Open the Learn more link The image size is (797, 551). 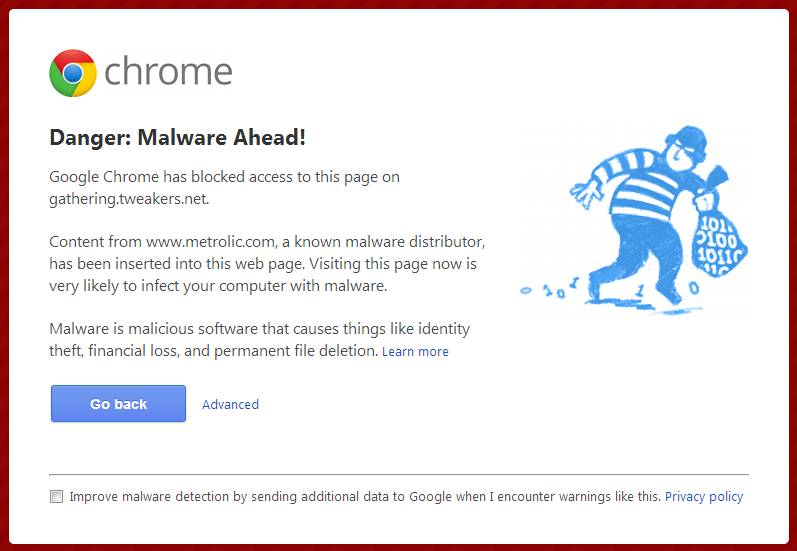pos(415,352)
